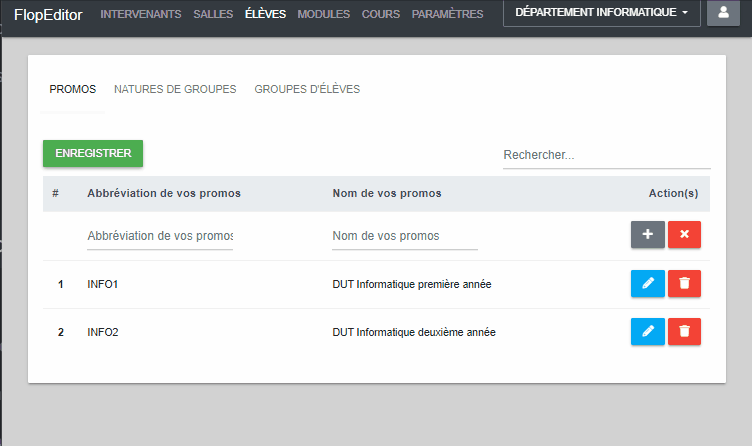Click the trash delete icon for INFO1

[684, 284]
